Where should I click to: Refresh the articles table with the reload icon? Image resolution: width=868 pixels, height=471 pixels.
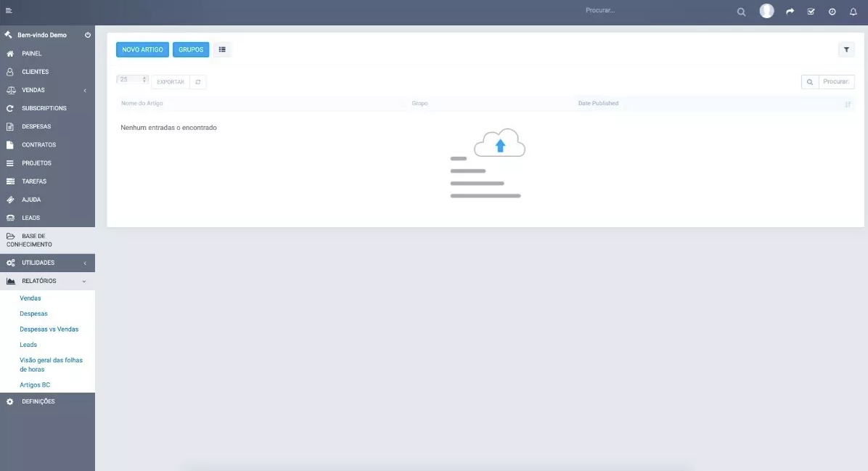coord(197,81)
